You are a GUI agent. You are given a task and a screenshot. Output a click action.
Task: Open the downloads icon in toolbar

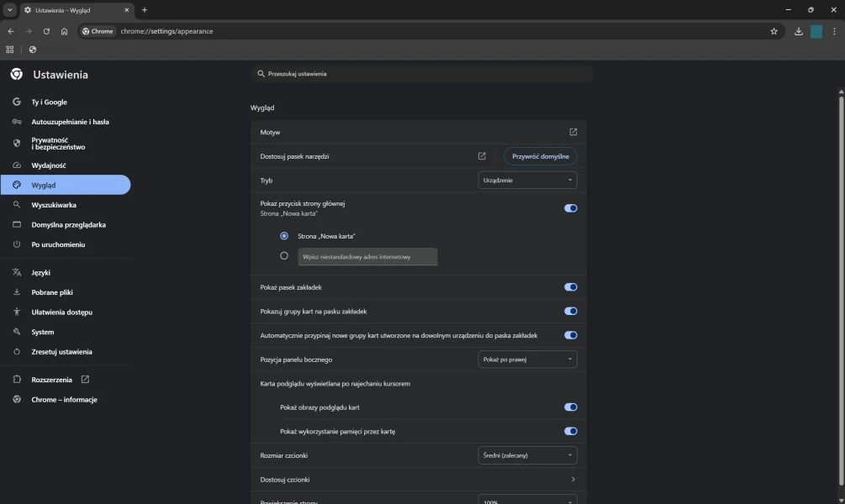[x=798, y=31]
